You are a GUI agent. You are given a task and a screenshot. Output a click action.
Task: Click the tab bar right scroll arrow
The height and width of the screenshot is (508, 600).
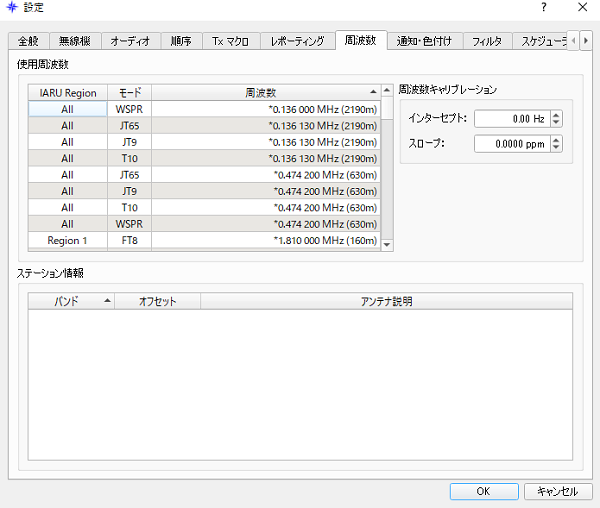coord(586,41)
